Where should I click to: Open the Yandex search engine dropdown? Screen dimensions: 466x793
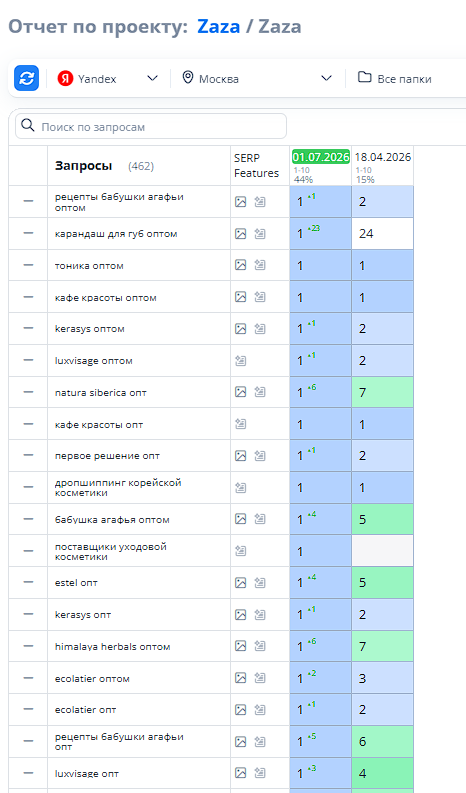click(108, 78)
